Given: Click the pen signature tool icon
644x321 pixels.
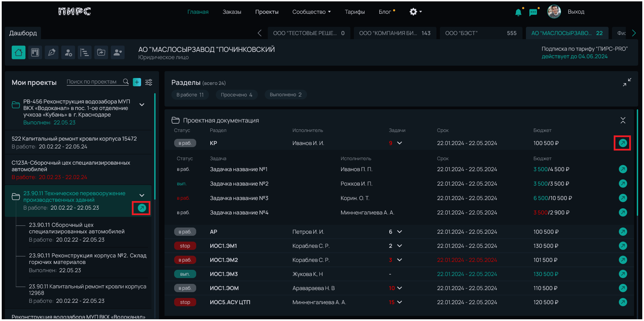Looking at the screenshot, I should click(52, 53).
